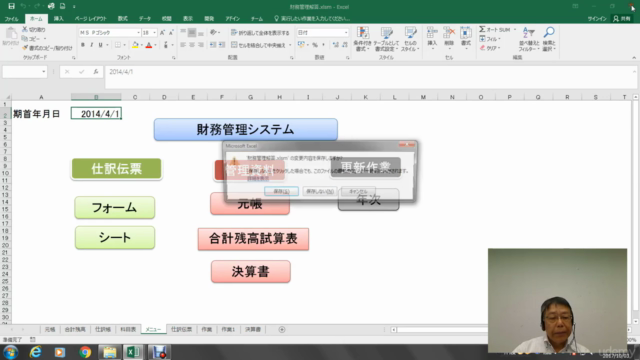Image resolution: width=640 pixels, height=360 pixels.
Task: Open Format as Table (テーブルとして書式設定)
Action: [386, 39]
